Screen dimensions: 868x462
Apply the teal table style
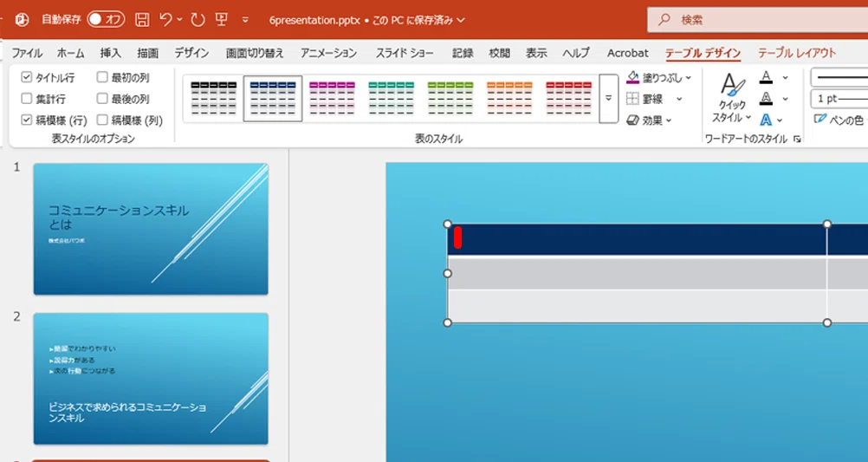[x=392, y=98]
